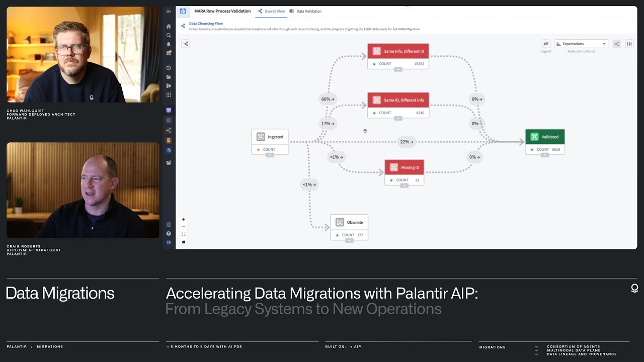
Task: Select the orange database app icon
Action: pyautogui.click(x=169, y=140)
